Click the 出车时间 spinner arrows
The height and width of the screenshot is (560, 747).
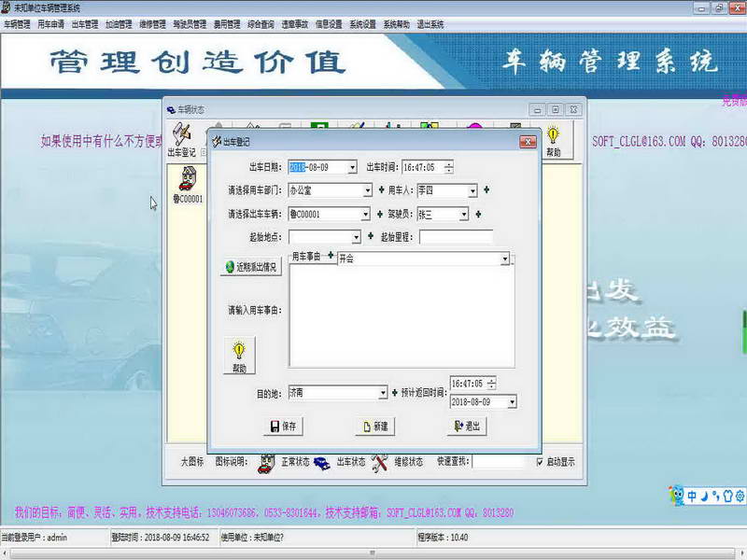tap(448, 167)
